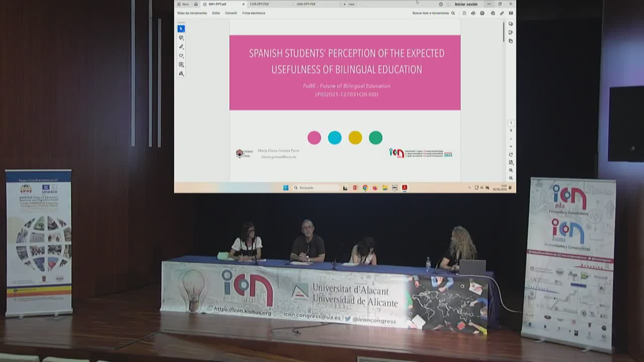Go to previous page with up chevron
The height and width of the screenshot is (362, 644).
tap(511, 139)
